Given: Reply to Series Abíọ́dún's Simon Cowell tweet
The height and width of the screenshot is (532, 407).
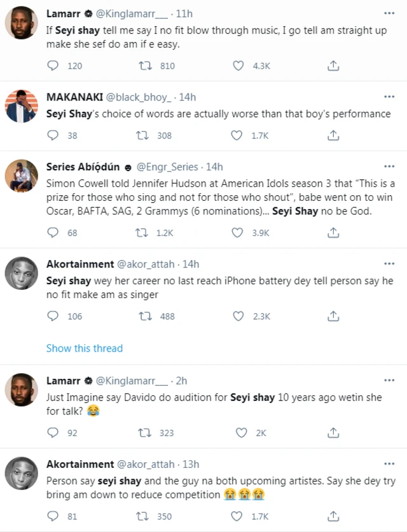Looking at the screenshot, I should [55, 233].
